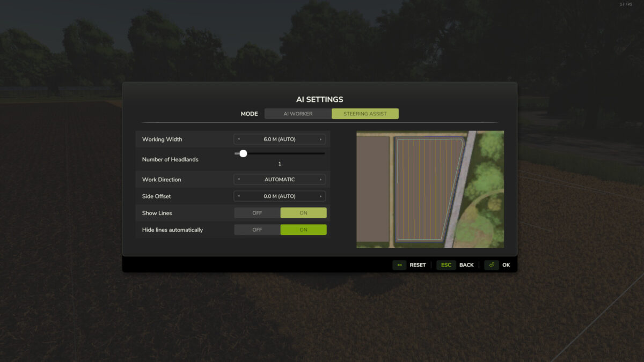Enable Hide lines automatically

[x=303, y=230]
